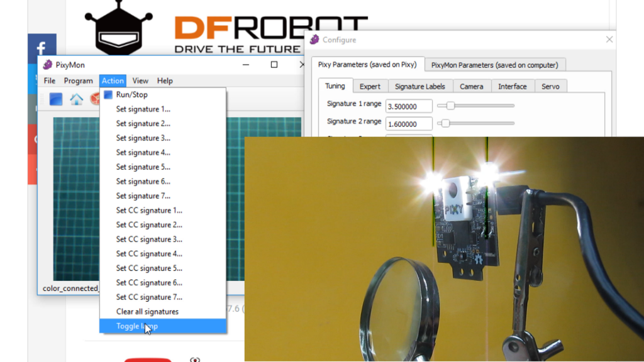Viewport: 644px width, 362px height.
Task: Go to the Signature Labels tab
Action: pyautogui.click(x=419, y=86)
